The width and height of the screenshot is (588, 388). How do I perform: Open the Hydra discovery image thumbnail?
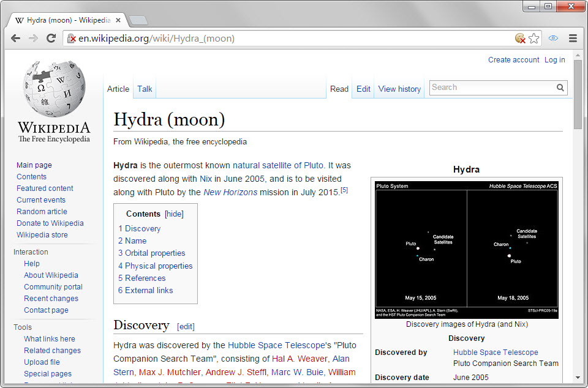[x=467, y=250]
